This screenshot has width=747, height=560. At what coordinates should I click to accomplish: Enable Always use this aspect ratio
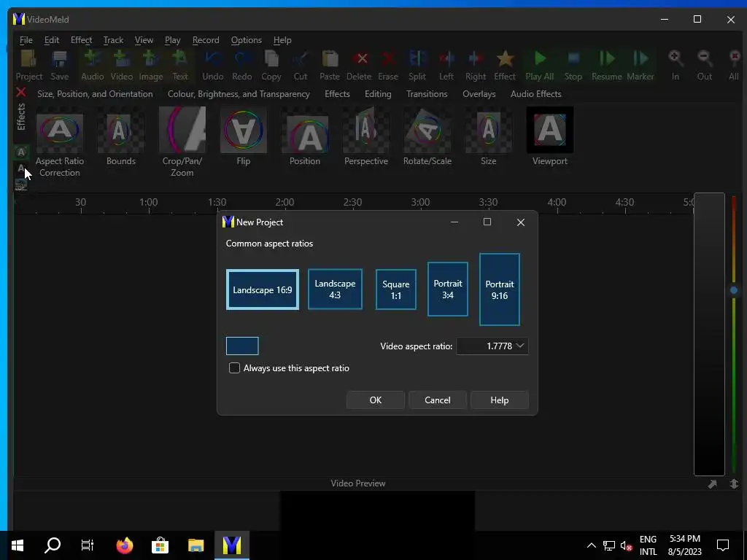[234, 368]
